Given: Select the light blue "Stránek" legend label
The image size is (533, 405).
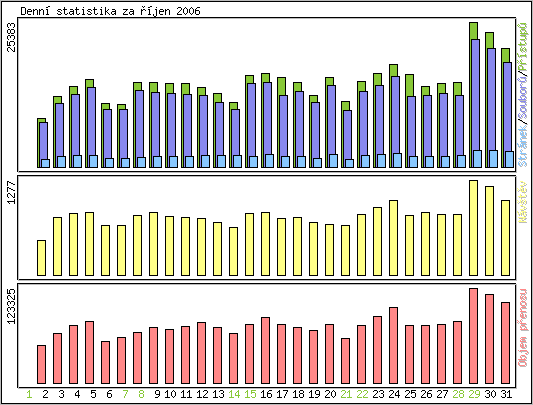Looking at the screenshot, I should point(522,146).
